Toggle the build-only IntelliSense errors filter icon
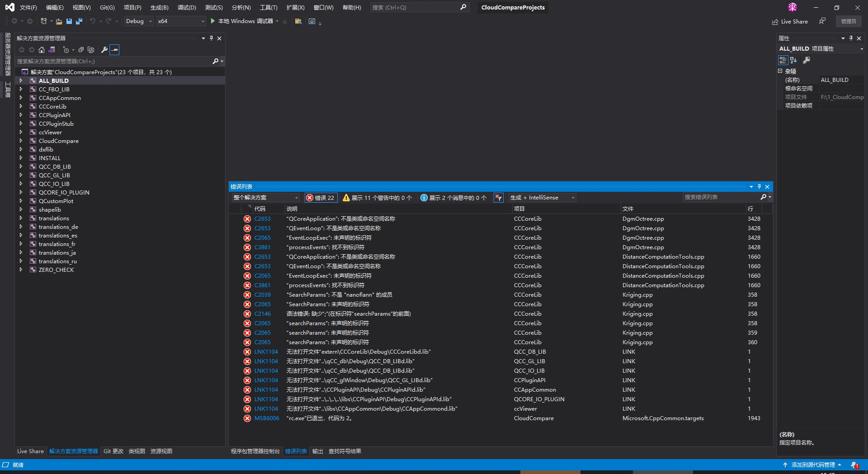 pyautogui.click(x=499, y=198)
